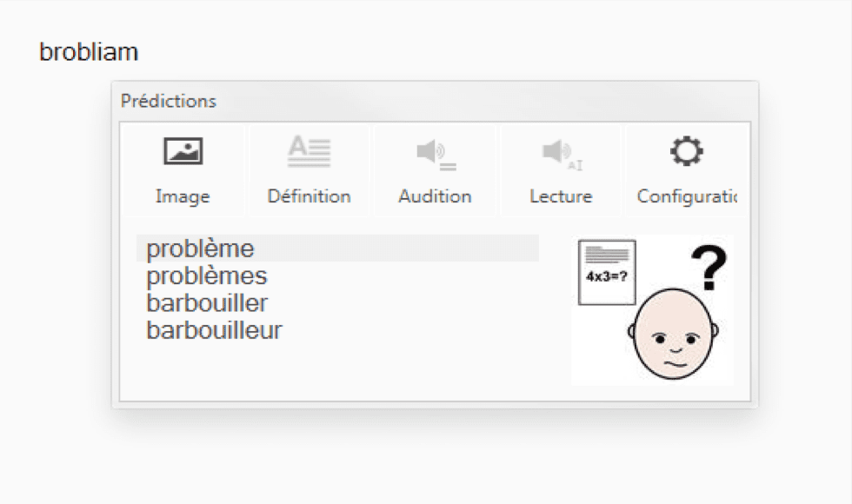Choose the suggestion problèmes
This screenshot has height=504, width=852.
(x=208, y=275)
